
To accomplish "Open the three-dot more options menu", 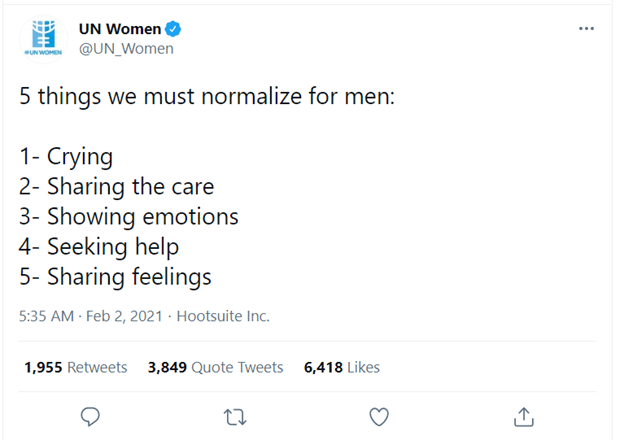I will click(586, 29).
